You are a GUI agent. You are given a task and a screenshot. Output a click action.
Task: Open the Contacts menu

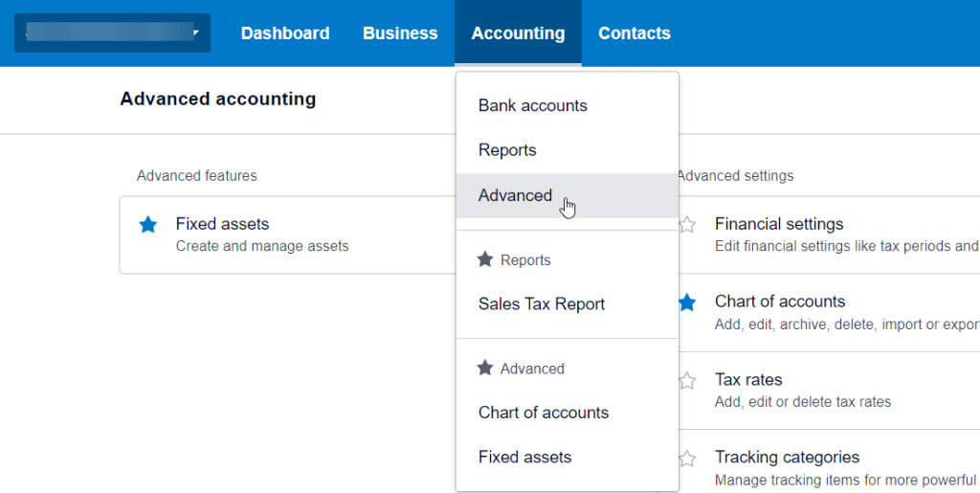(x=635, y=34)
